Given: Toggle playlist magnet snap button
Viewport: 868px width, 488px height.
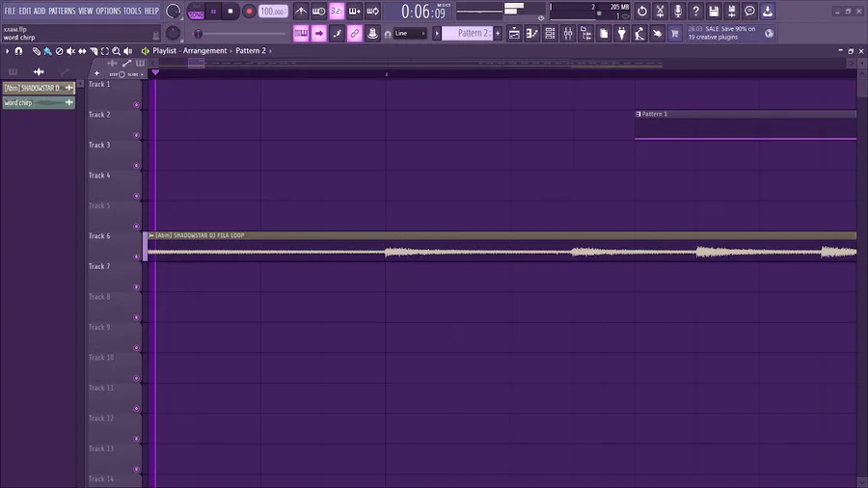Looking at the screenshot, I should pyautogui.click(x=18, y=51).
